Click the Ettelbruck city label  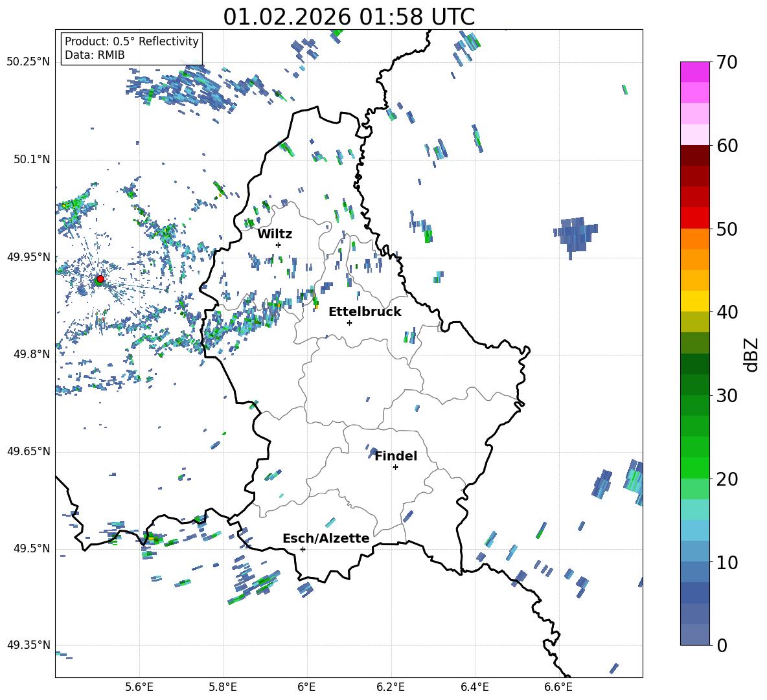click(x=365, y=311)
